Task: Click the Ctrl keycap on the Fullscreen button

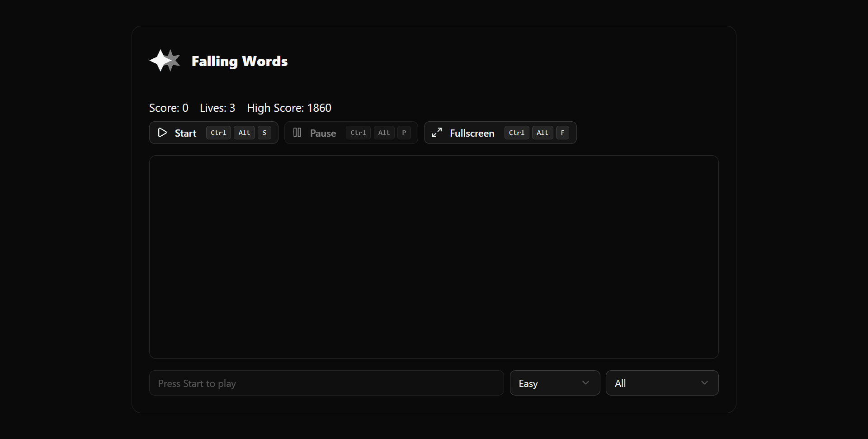Action: pos(516,133)
